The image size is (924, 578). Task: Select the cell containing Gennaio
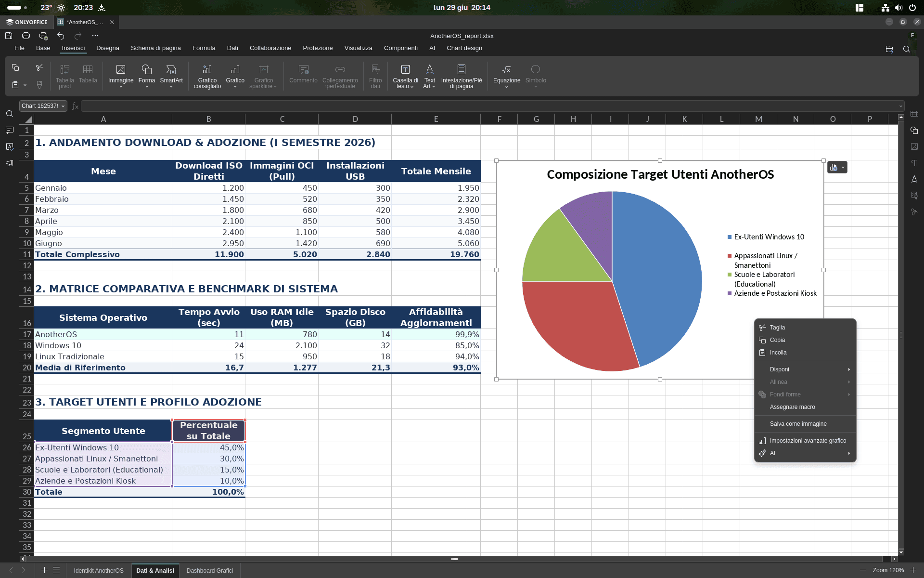[x=103, y=188]
